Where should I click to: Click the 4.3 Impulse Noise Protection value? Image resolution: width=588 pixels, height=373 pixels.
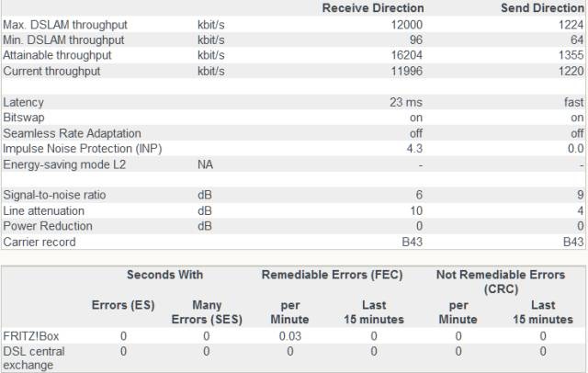point(413,149)
